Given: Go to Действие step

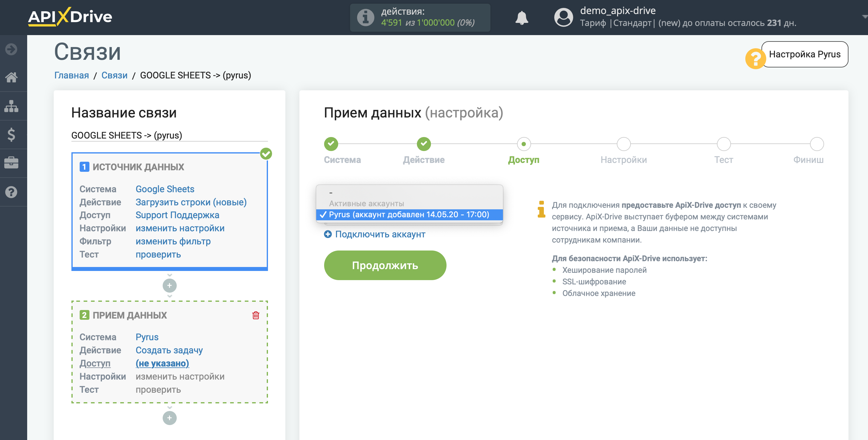Looking at the screenshot, I should (x=424, y=144).
